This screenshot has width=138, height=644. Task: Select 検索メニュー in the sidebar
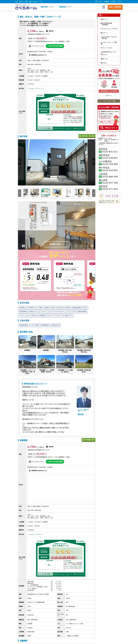point(105,19)
